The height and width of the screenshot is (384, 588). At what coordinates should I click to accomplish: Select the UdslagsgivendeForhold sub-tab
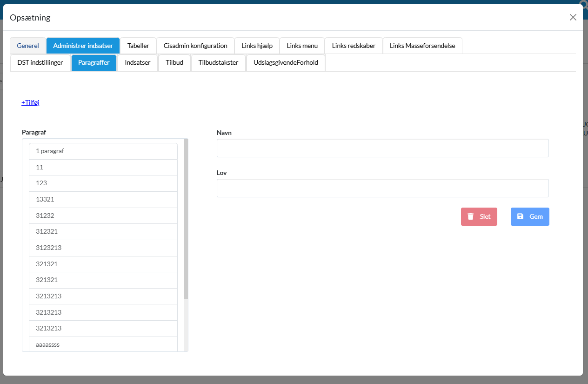[286, 62]
